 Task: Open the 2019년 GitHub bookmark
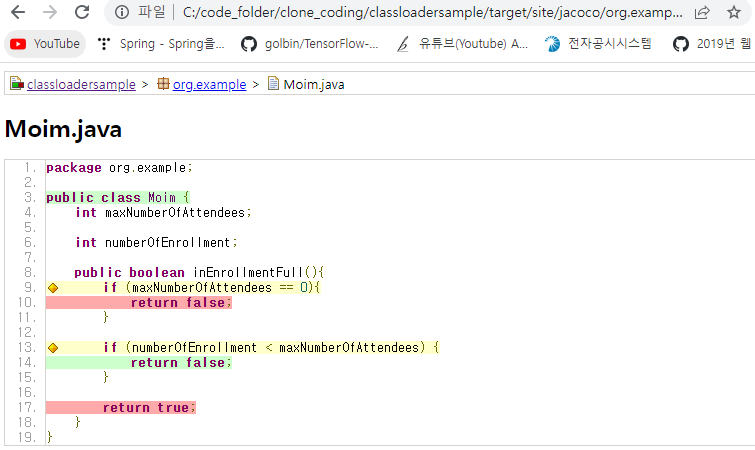(x=712, y=44)
